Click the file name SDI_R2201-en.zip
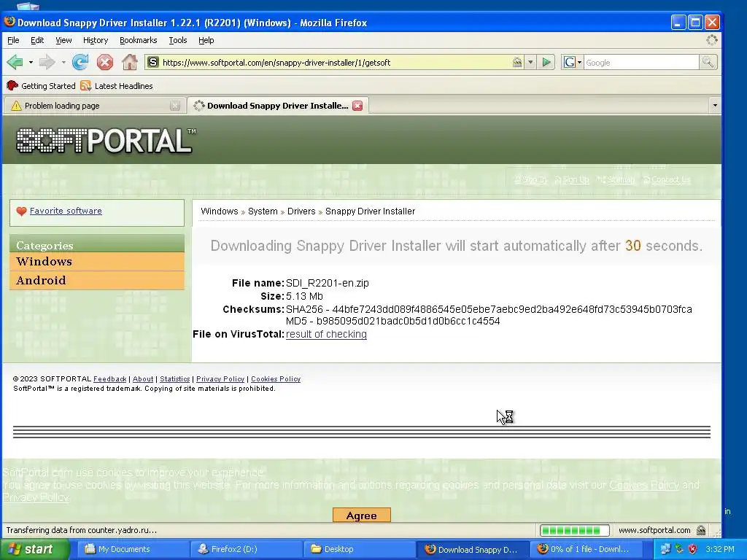 328,283
